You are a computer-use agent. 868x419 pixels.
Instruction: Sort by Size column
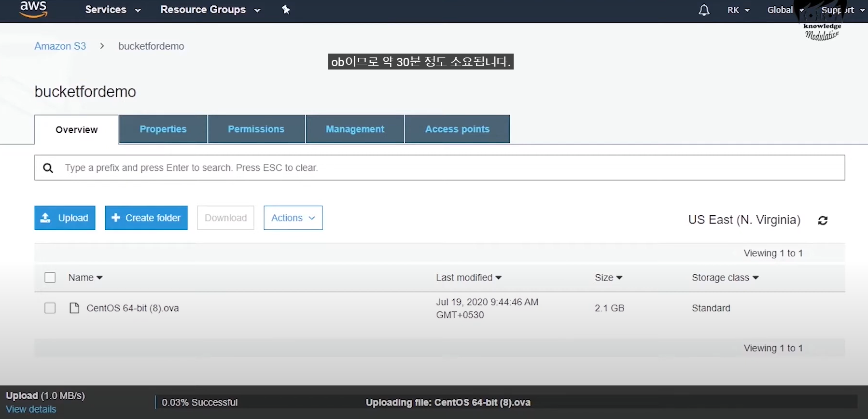point(608,278)
